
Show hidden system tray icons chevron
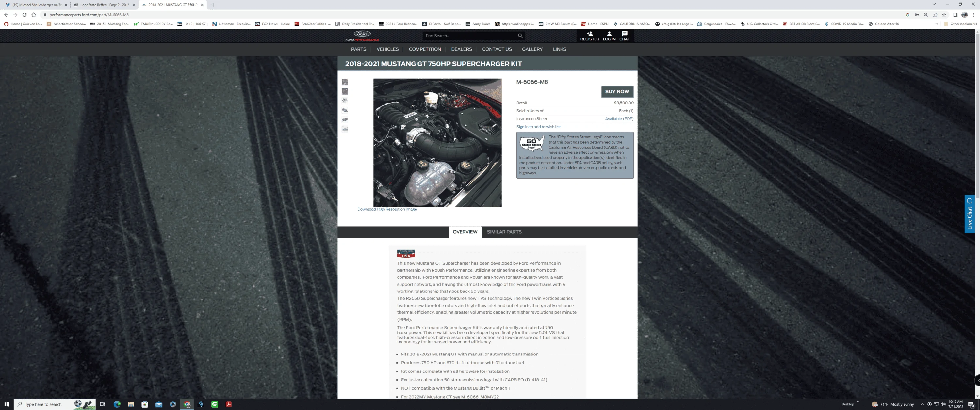coord(922,404)
